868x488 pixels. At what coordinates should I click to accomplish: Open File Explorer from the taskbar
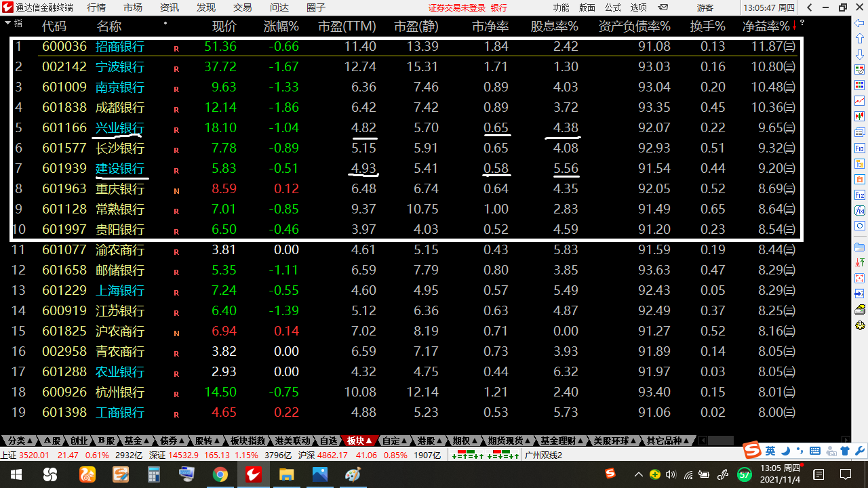click(x=286, y=474)
